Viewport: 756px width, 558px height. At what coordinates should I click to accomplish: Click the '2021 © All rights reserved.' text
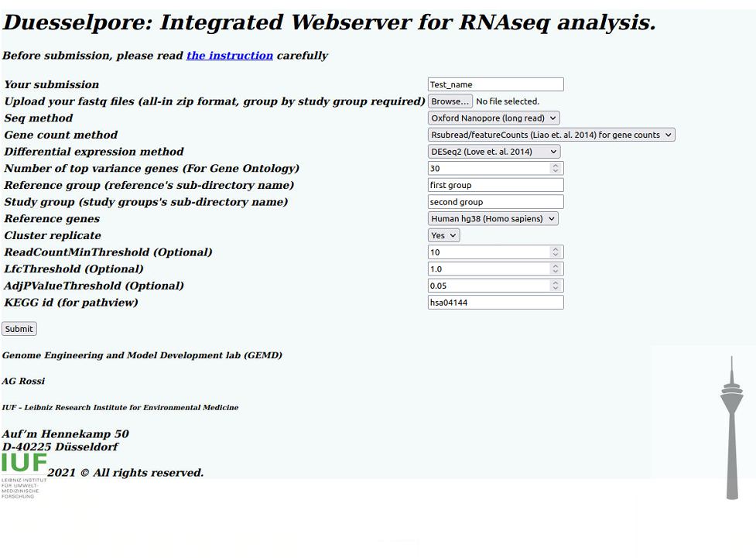[125, 473]
